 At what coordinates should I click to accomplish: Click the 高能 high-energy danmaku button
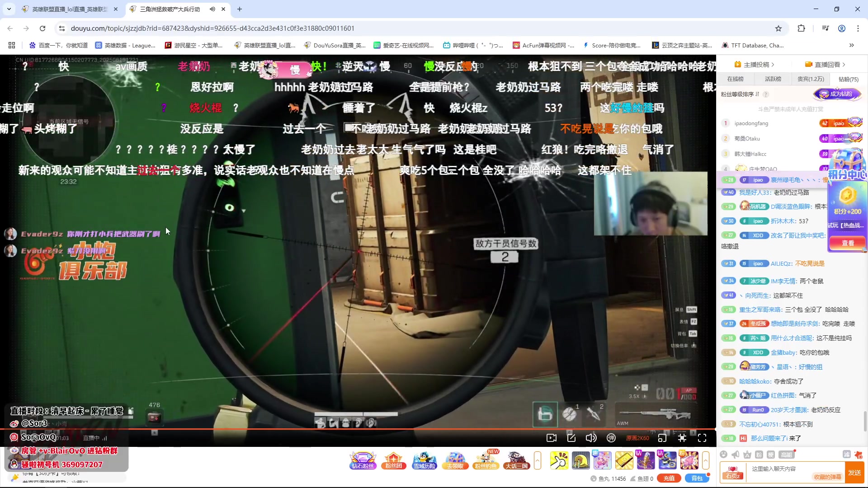(x=787, y=455)
